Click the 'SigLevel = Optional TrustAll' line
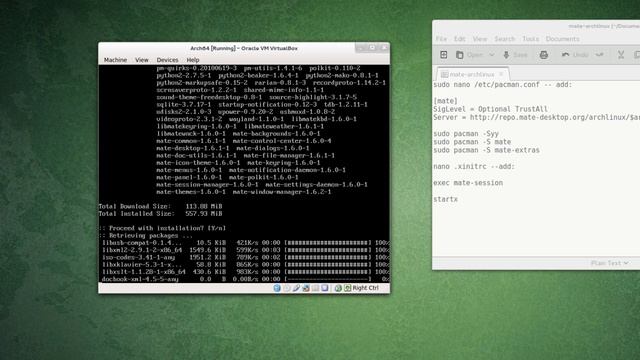The width and height of the screenshot is (640, 360). click(490, 109)
